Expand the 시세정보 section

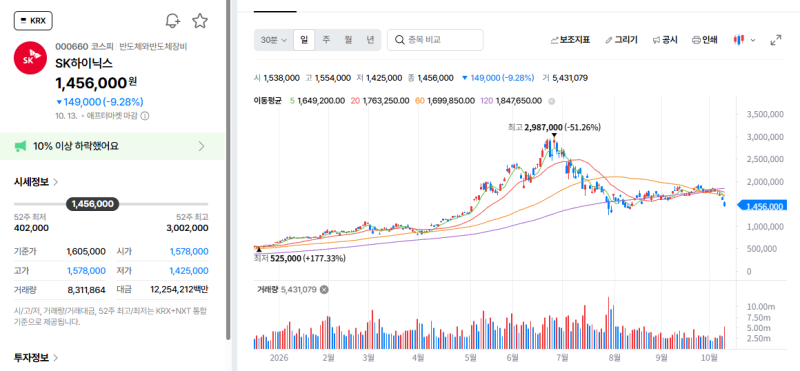pyautogui.click(x=36, y=182)
